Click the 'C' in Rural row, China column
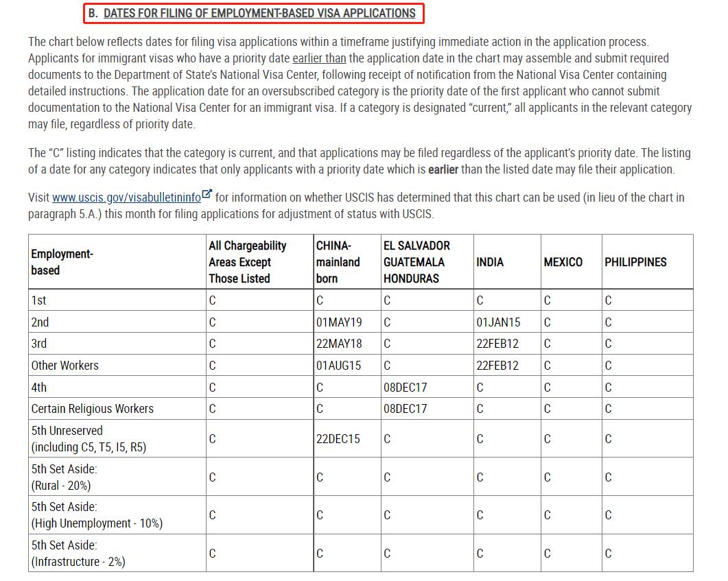728x581 pixels. point(320,477)
